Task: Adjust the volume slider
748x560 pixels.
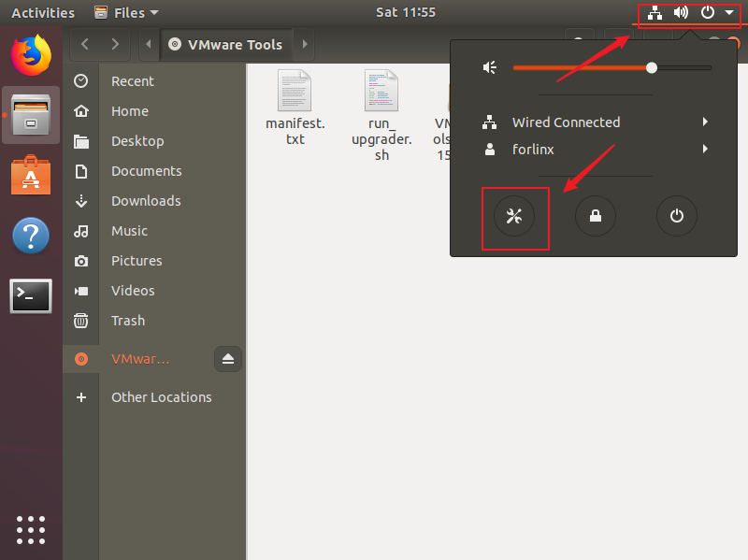Action: click(652, 67)
